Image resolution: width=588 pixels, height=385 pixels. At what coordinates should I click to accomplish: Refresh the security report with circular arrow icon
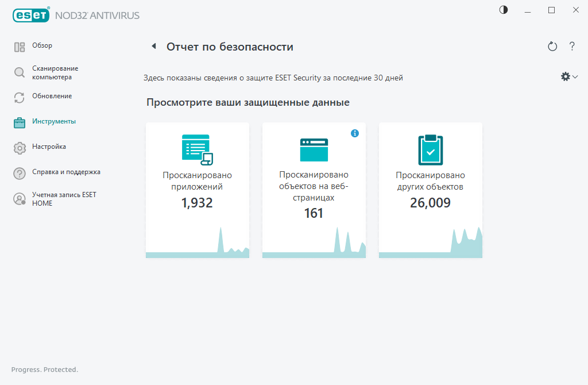pyautogui.click(x=552, y=46)
